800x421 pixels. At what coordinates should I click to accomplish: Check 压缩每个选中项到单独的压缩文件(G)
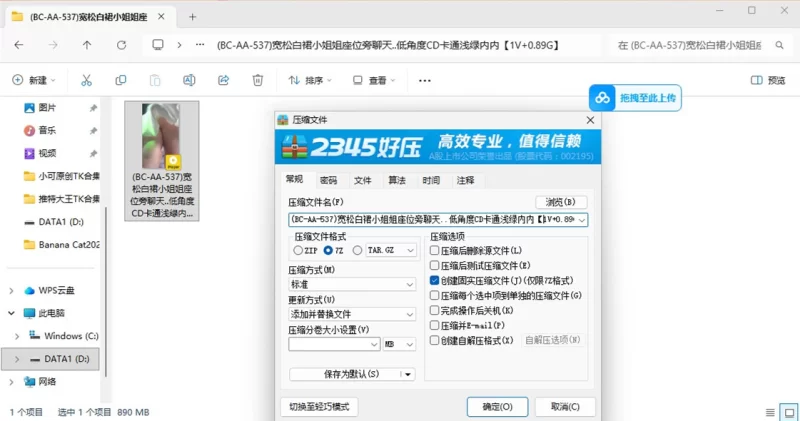tap(434, 295)
